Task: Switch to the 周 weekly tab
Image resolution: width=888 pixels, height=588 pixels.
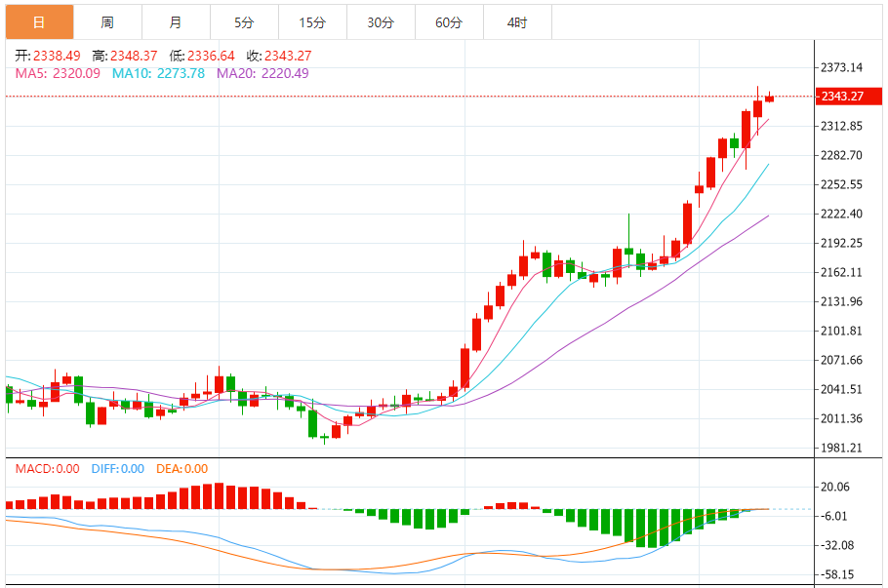Action: (107, 22)
